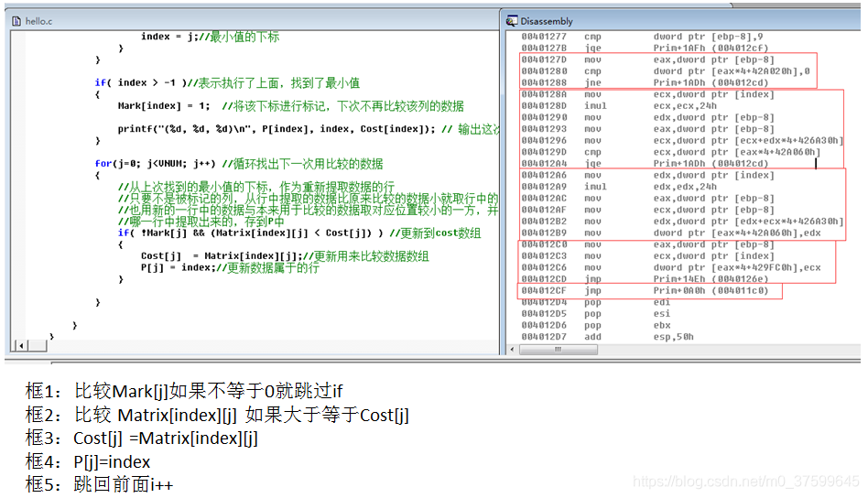Activate the hello.c window title
The height and width of the screenshot is (498, 868).
point(38,21)
